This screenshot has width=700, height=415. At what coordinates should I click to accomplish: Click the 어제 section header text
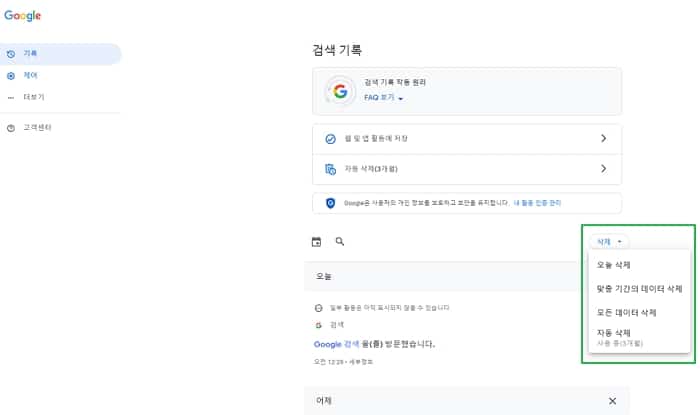tap(324, 401)
